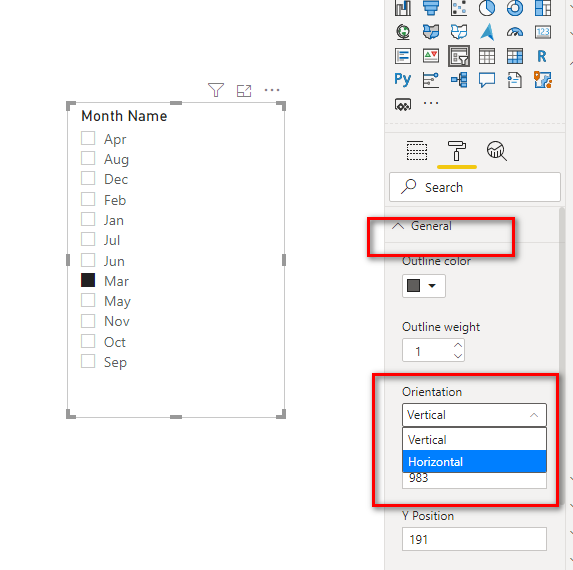The height and width of the screenshot is (570, 573).
Task: Open Focus mode for the slicer
Action: pyautogui.click(x=244, y=91)
